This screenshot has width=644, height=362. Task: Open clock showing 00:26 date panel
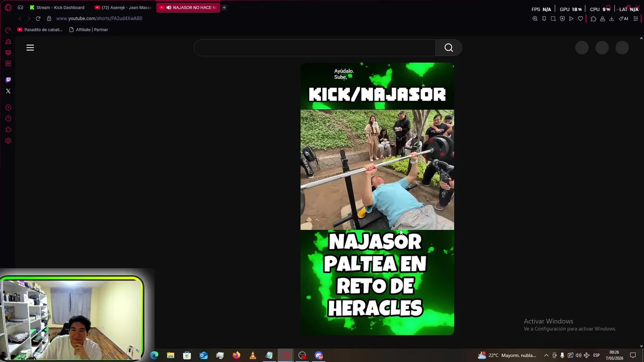pos(614,355)
